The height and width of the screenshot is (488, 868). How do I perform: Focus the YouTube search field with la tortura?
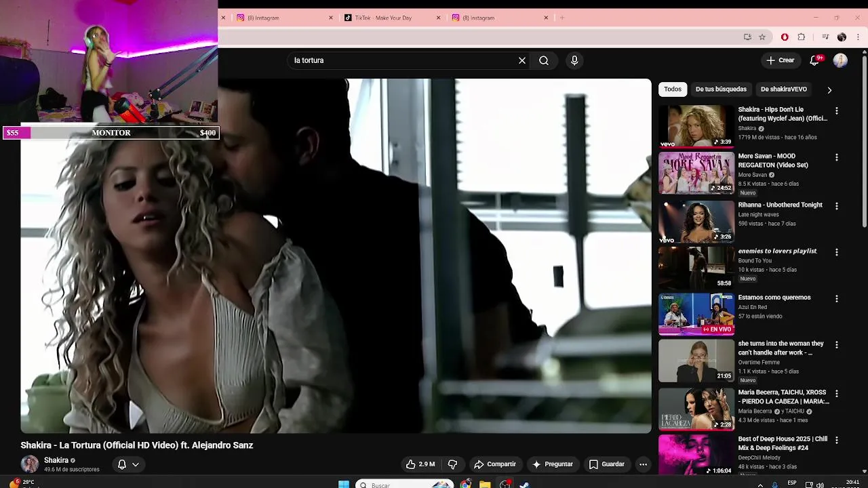(x=403, y=60)
